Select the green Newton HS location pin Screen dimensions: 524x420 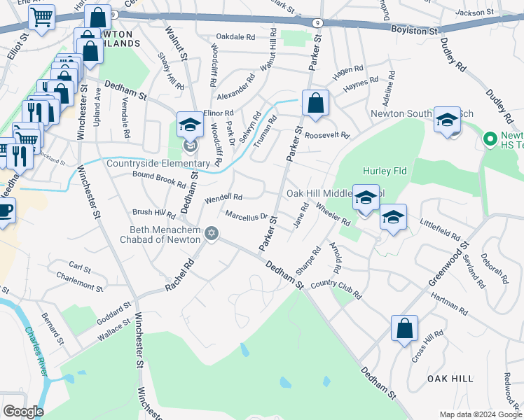pyautogui.click(x=490, y=139)
